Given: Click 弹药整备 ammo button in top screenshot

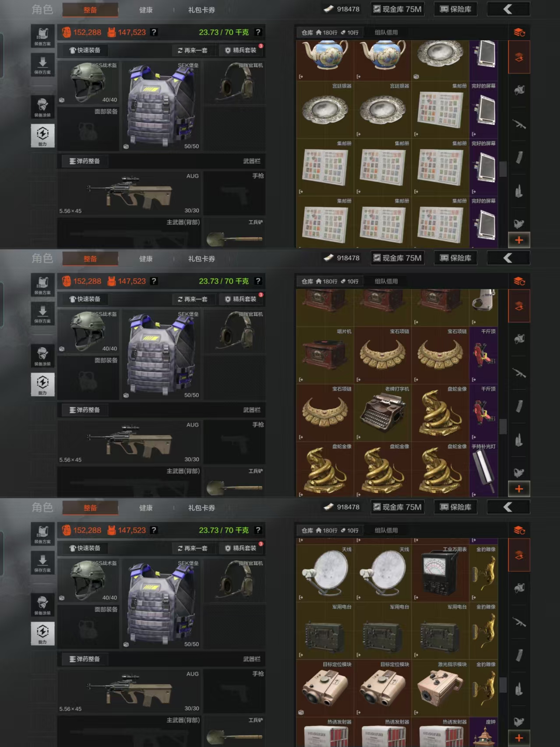Looking at the screenshot, I should click(x=85, y=161).
